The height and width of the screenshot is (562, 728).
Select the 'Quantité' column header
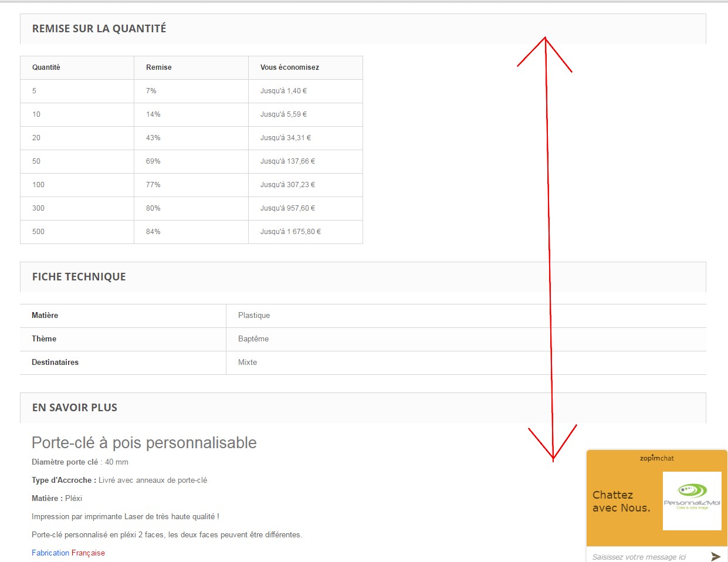(77, 67)
